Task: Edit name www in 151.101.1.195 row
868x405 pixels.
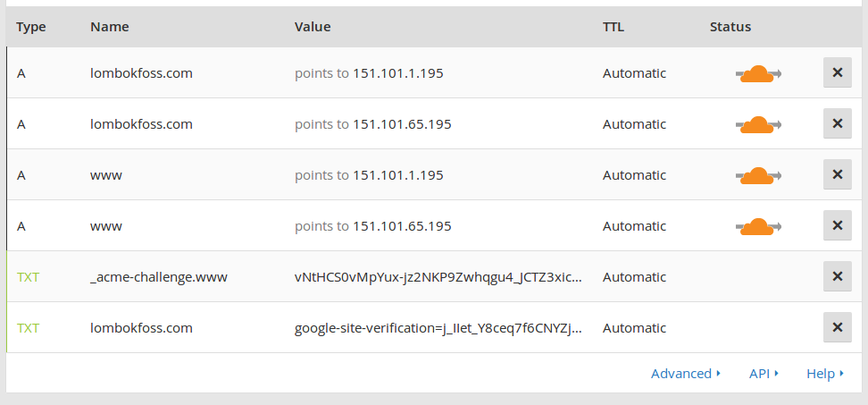Action: (105, 175)
